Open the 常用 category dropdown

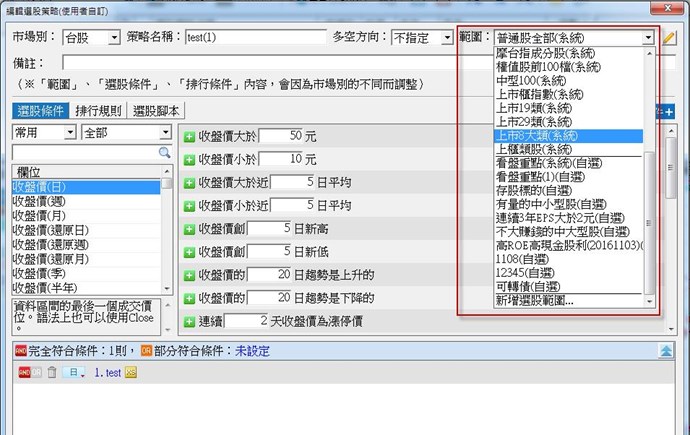(44, 132)
